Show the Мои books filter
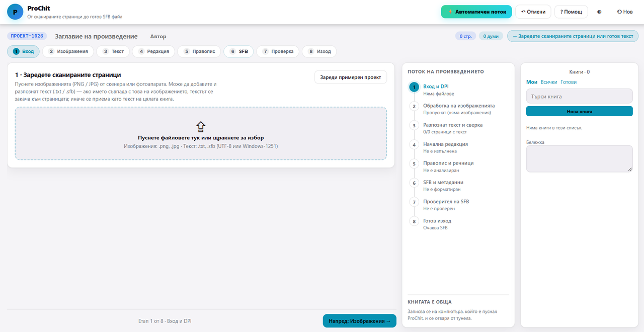The width and height of the screenshot is (644, 332). click(x=532, y=82)
